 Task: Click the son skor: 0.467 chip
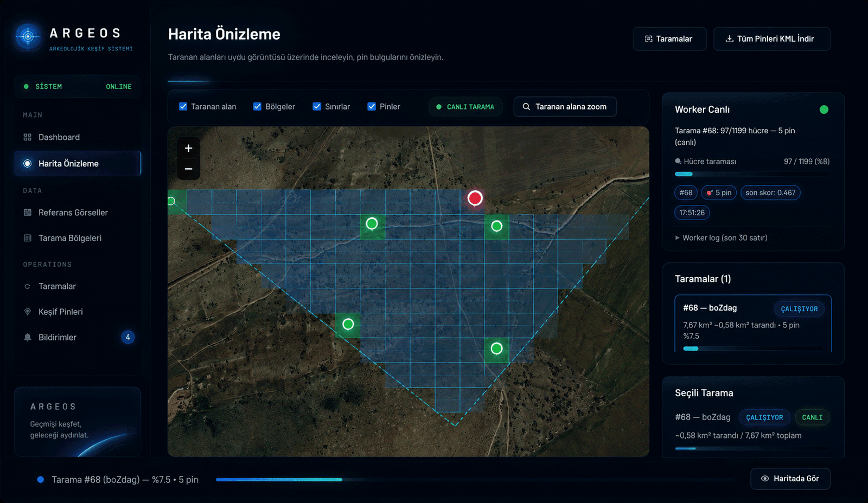770,192
